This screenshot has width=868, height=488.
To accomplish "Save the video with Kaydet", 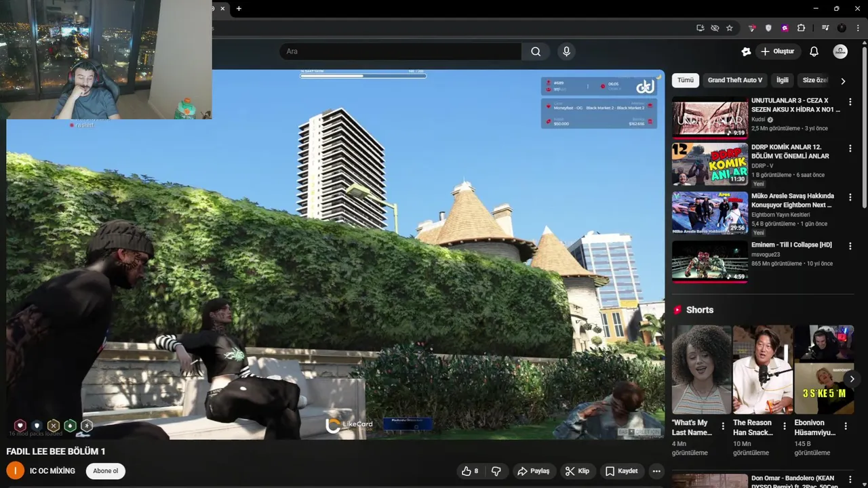I will pyautogui.click(x=621, y=471).
